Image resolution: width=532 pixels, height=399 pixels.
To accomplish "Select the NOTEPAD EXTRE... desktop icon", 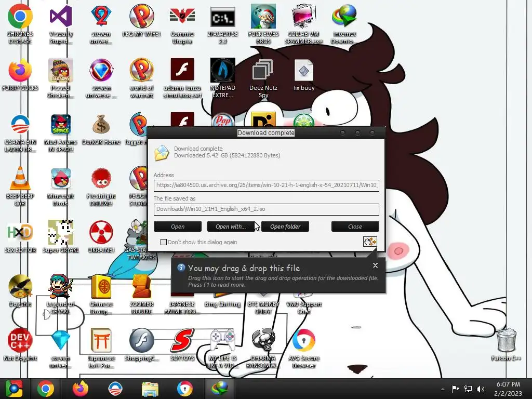I will [222, 78].
